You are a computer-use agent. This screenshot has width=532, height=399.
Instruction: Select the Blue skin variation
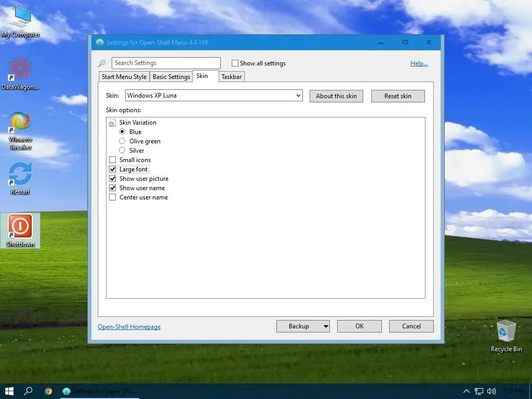pos(122,131)
